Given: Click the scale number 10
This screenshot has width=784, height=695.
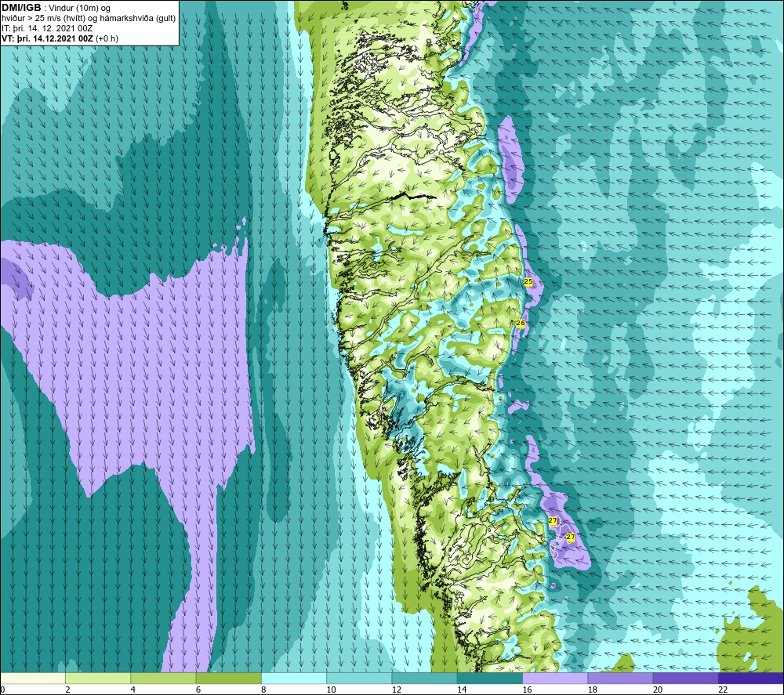Looking at the screenshot, I should 331,690.
